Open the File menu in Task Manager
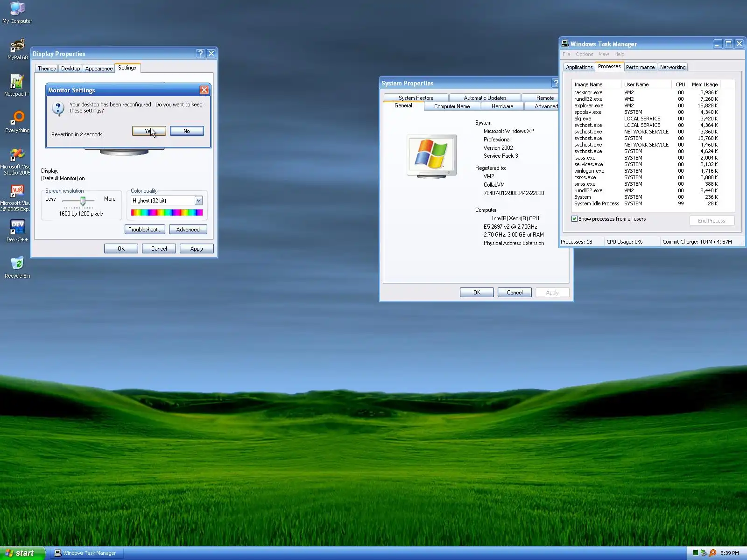This screenshot has height=560, width=747. pyautogui.click(x=566, y=54)
